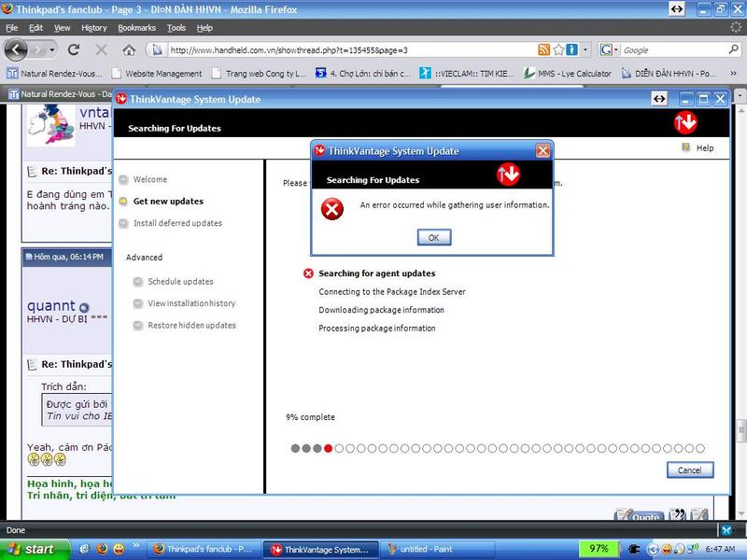This screenshot has width=747, height=560.
Task: Close the error dialog with X
Action: pyautogui.click(x=543, y=151)
